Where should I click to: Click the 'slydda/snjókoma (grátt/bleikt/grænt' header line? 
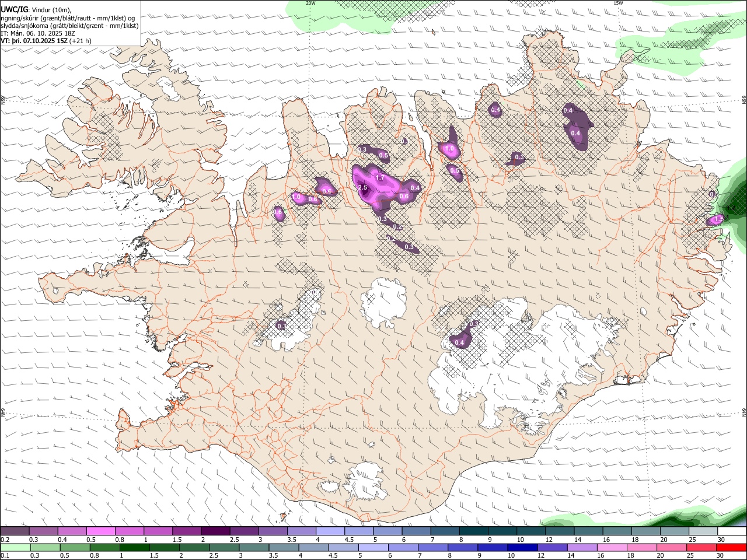point(69,26)
